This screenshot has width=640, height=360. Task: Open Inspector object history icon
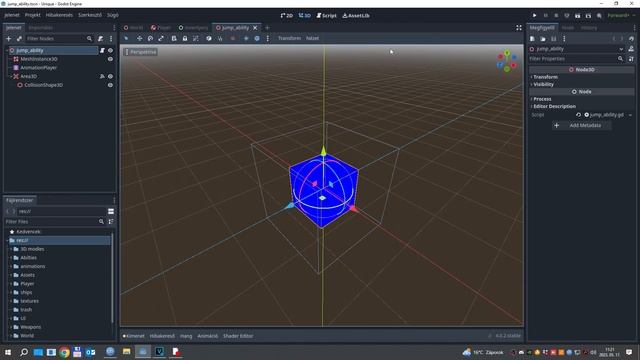(x=631, y=39)
